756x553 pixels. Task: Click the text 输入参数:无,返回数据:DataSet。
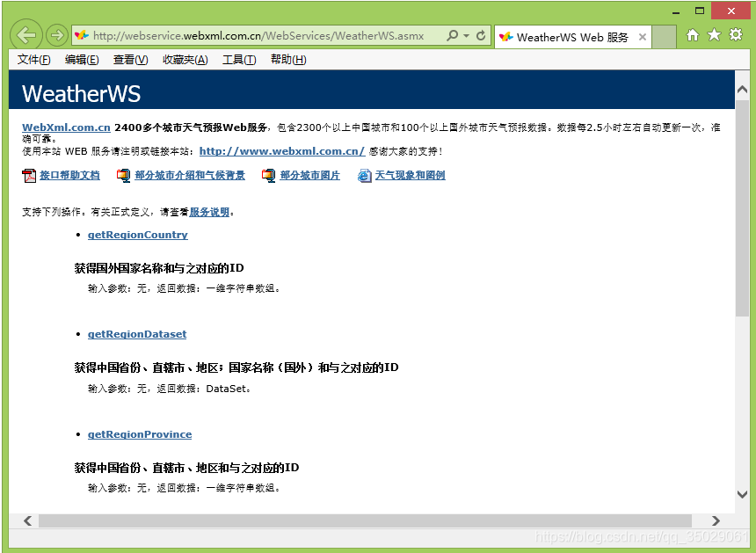[170, 389]
